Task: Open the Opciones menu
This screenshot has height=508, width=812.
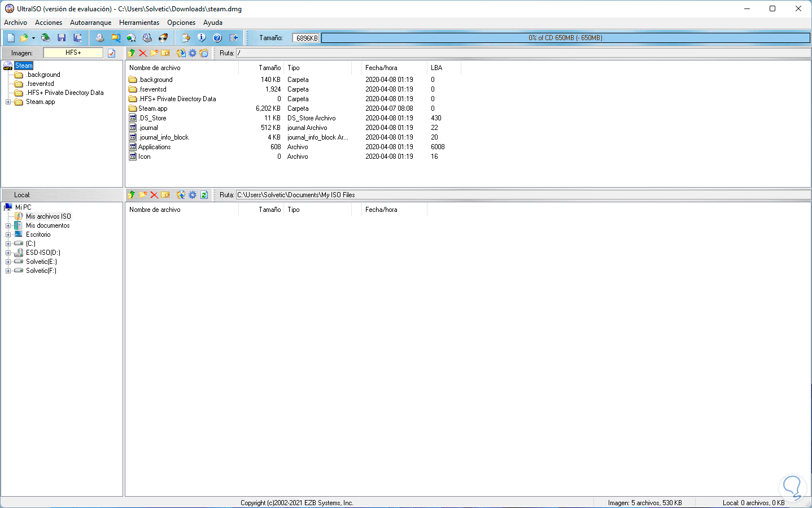Action: coord(181,23)
